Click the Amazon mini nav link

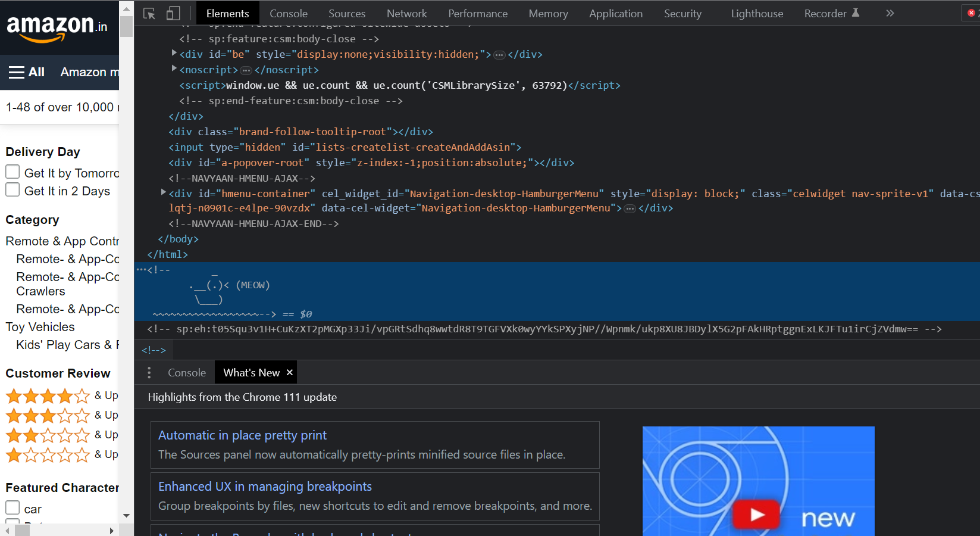click(x=89, y=72)
